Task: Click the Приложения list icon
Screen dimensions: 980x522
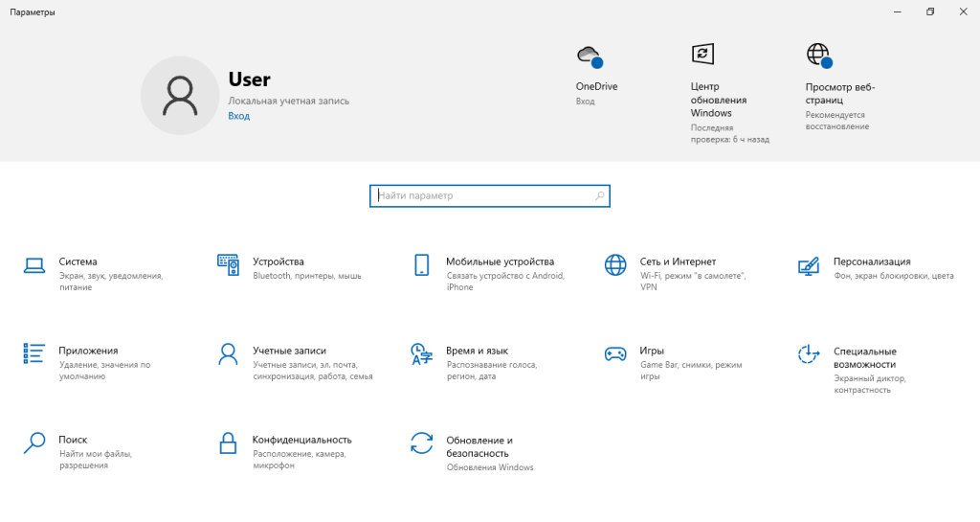Action: [34, 354]
